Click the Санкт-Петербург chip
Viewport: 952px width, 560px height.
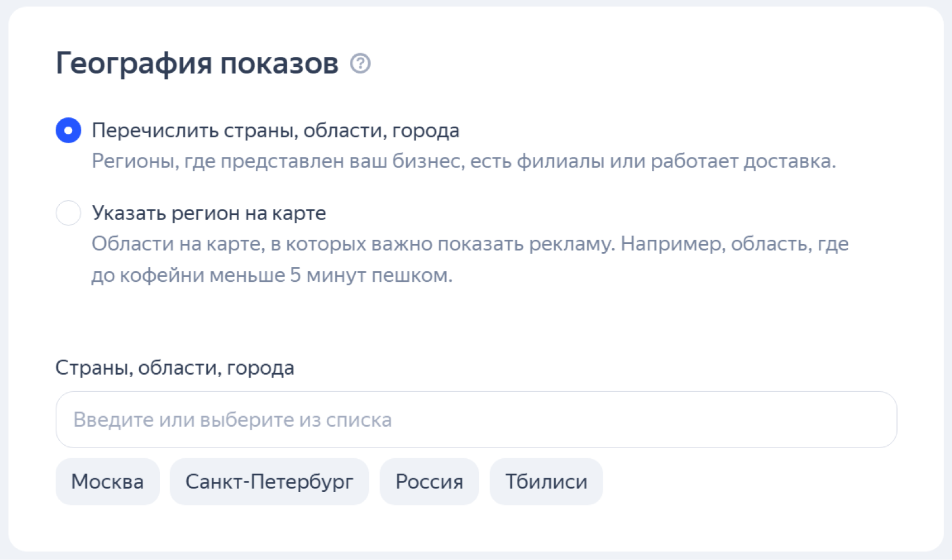click(x=269, y=481)
